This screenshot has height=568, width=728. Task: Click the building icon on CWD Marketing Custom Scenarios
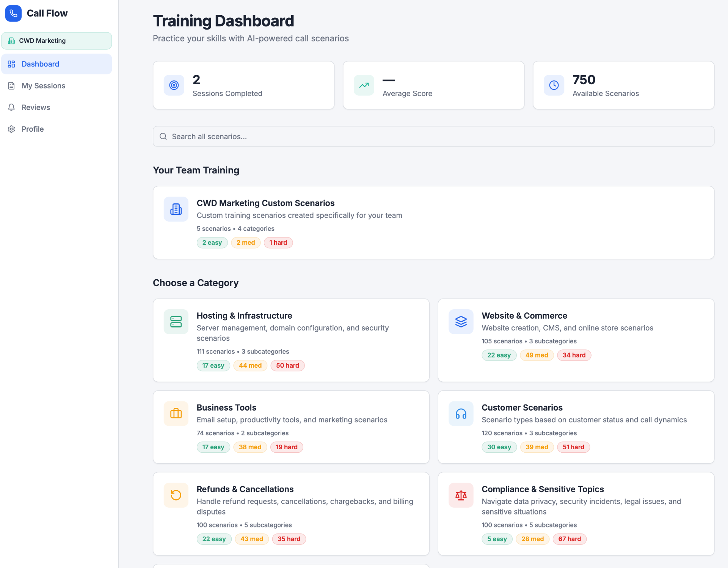176,209
